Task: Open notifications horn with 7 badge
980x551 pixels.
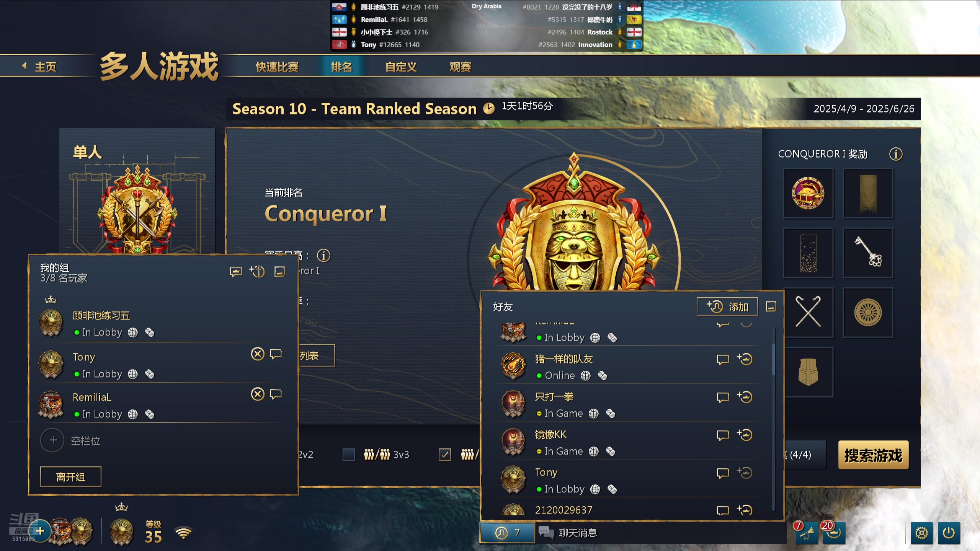Action: [807, 533]
